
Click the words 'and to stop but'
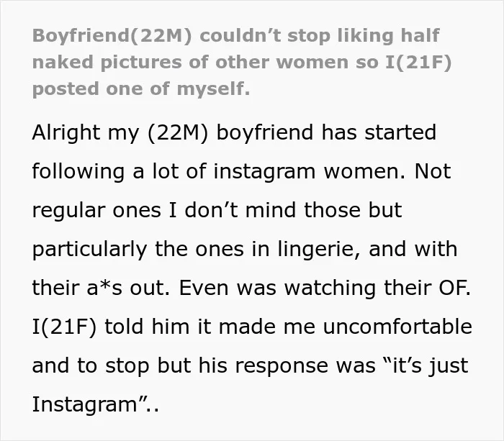(112, 365)
